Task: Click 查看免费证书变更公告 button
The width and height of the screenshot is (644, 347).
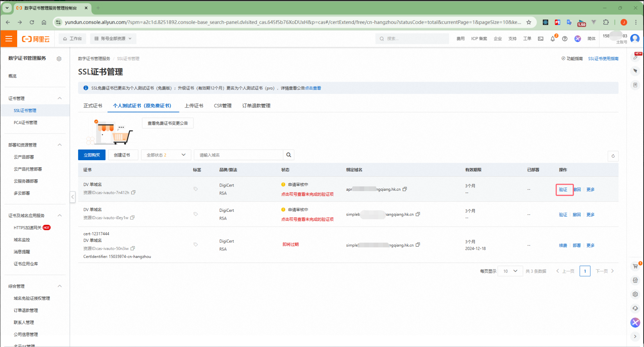Action: 168,123
